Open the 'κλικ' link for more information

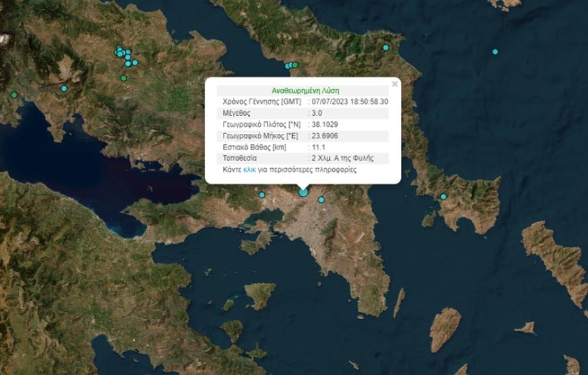click(249, 170)
